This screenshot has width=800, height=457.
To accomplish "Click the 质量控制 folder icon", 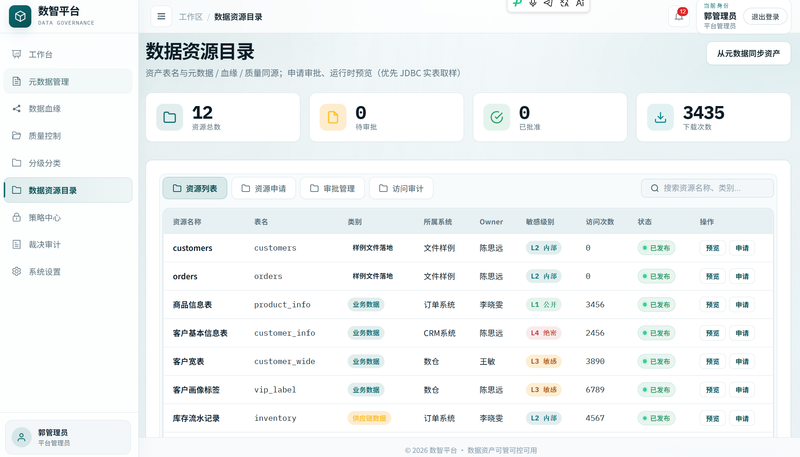I will [x=17, y=135].
